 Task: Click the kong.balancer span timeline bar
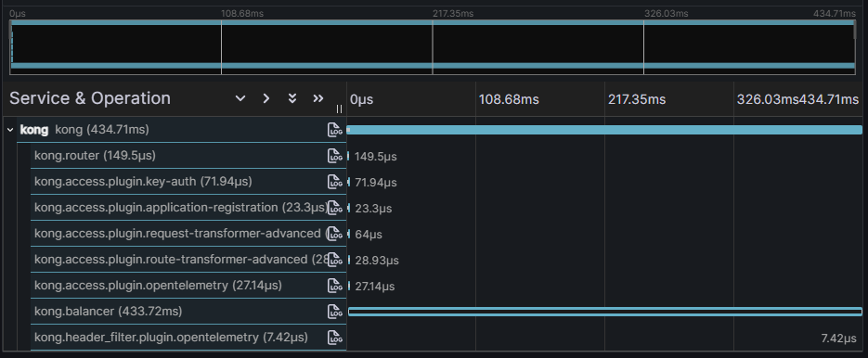605,312
